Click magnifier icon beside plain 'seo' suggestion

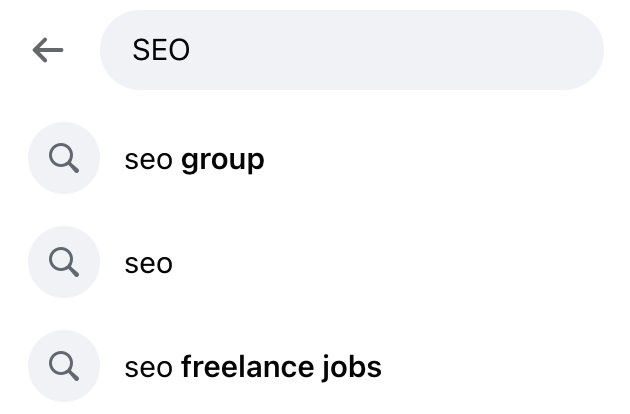click(64, 262)
